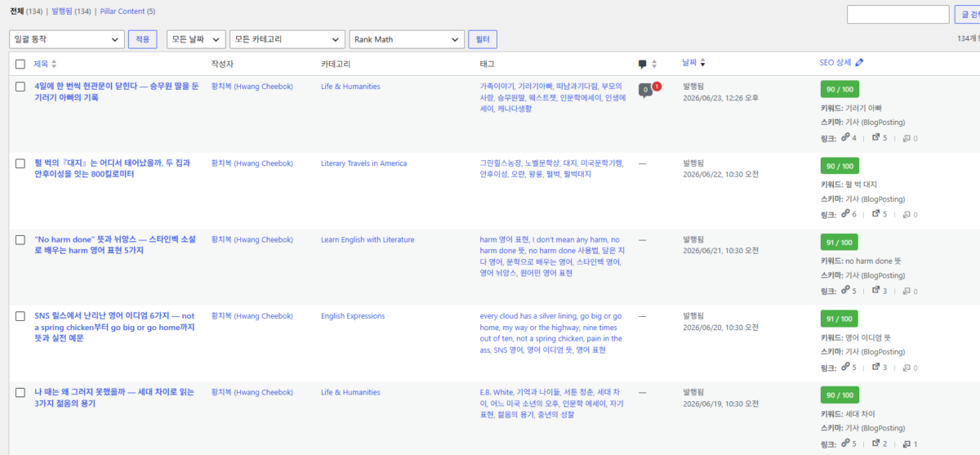Toggle the select-all posts checkbox in header

click(x=20, y=64)
